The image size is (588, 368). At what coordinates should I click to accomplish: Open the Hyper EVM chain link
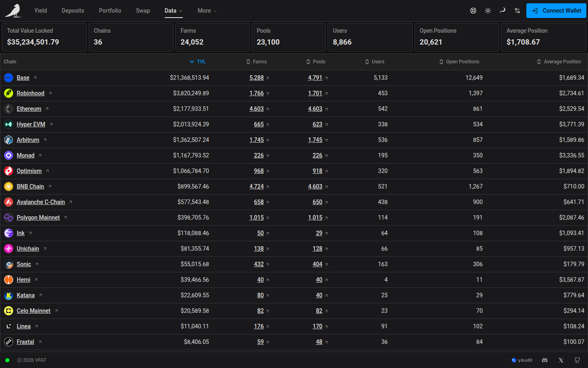(31, 124)
